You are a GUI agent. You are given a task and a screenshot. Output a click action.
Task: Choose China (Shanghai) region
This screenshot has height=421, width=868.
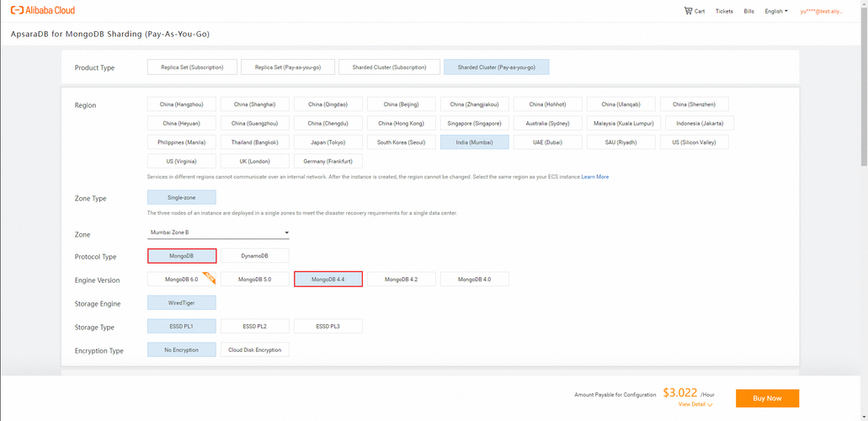(x=254, y=104)
